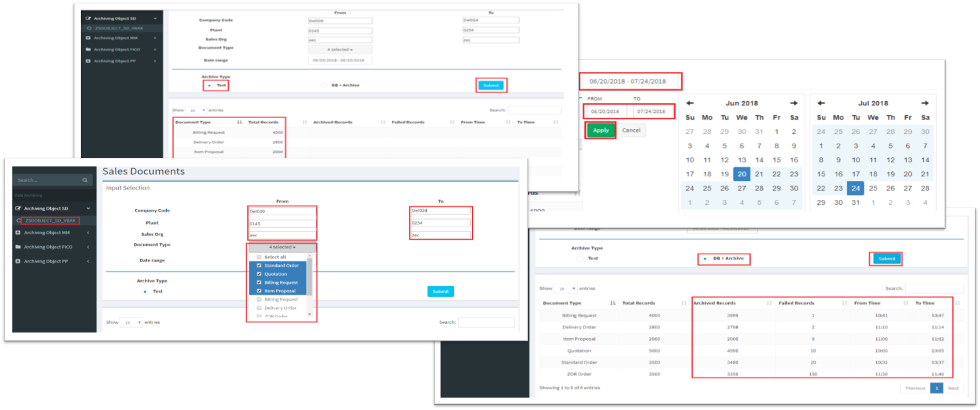Go to previous month in Jun 2018 calendar
The width and height of the screenshot is (980, 410).
coord(690,103)
